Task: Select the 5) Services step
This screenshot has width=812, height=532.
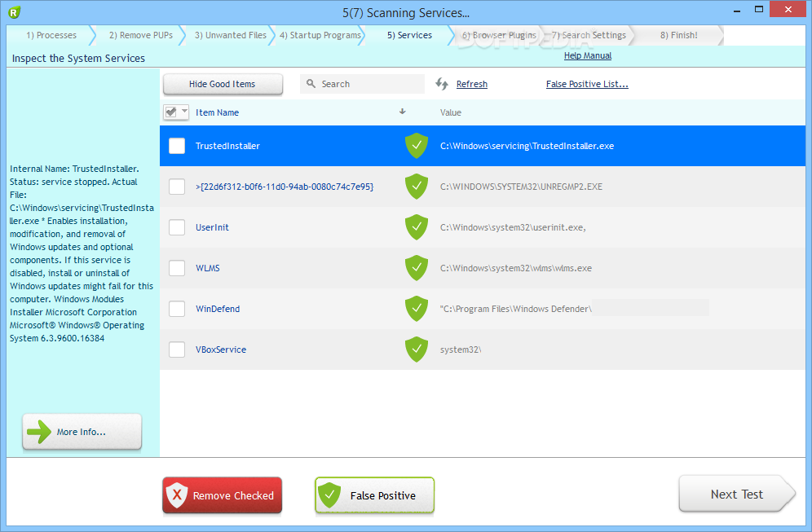Action: pos(409,35)
